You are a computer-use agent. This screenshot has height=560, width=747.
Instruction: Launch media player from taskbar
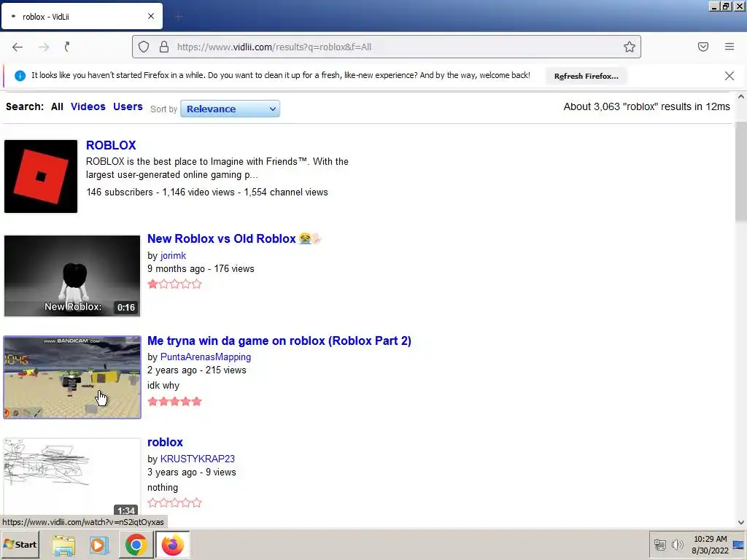[99, 545]
